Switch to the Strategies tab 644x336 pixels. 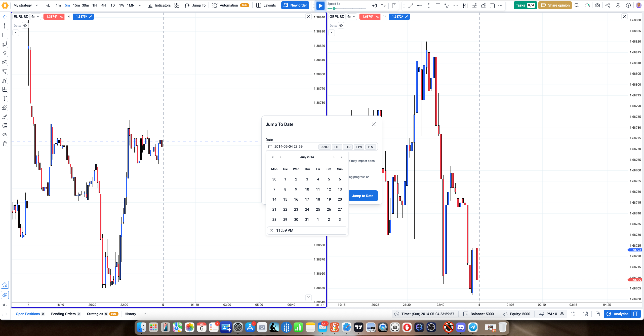point(102,314)
